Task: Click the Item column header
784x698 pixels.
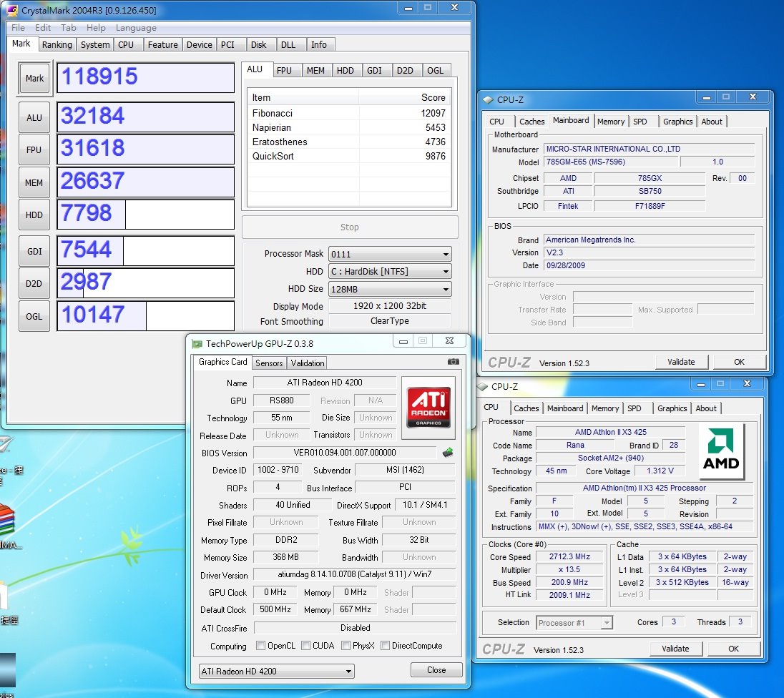Action: coord(303,97)
